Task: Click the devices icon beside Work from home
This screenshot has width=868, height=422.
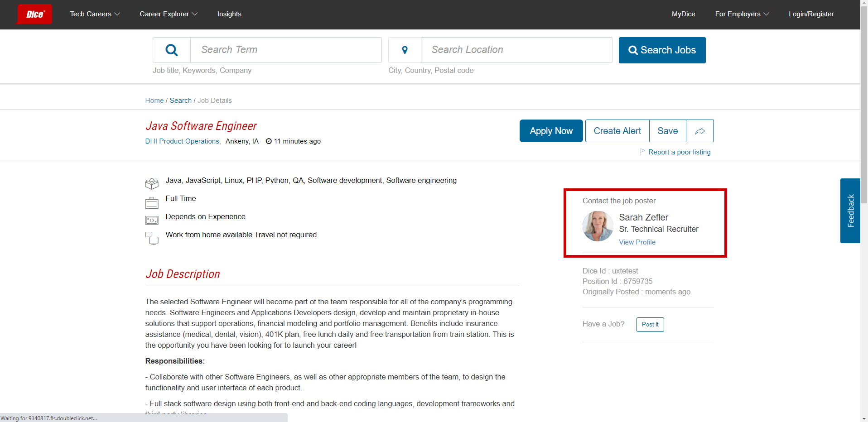Action: coord(151,238)
